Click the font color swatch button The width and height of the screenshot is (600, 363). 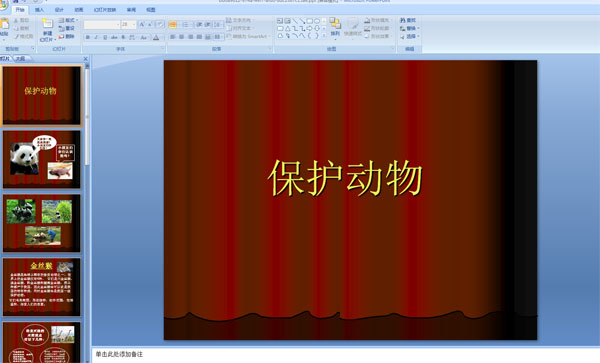[x=156, y=37]
